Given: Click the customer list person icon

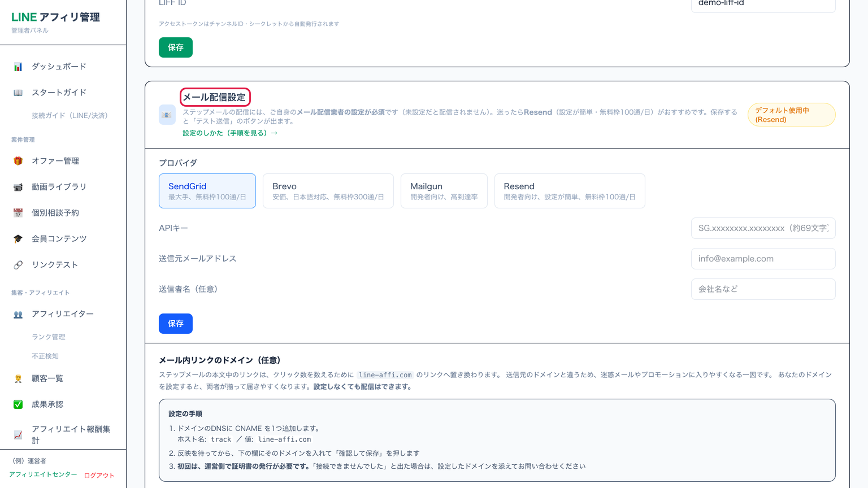Looking at the screenshot, I should tap(18, 378).
